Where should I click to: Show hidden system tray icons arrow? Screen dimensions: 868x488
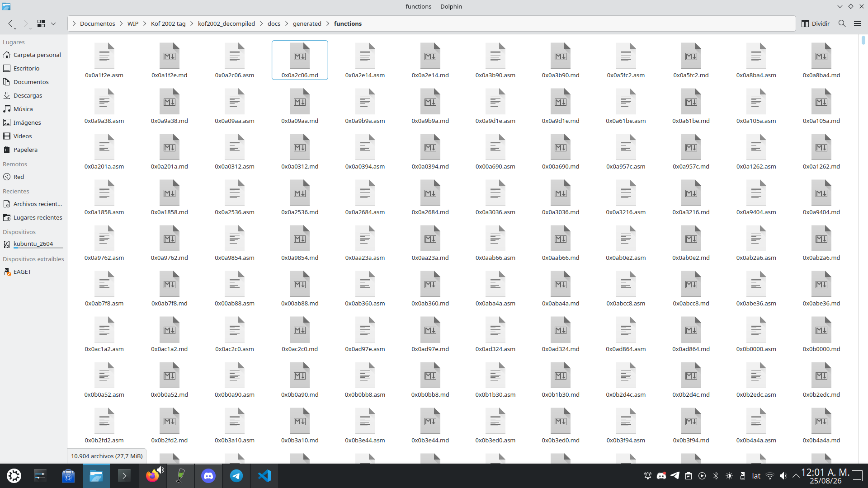(796, 476)
